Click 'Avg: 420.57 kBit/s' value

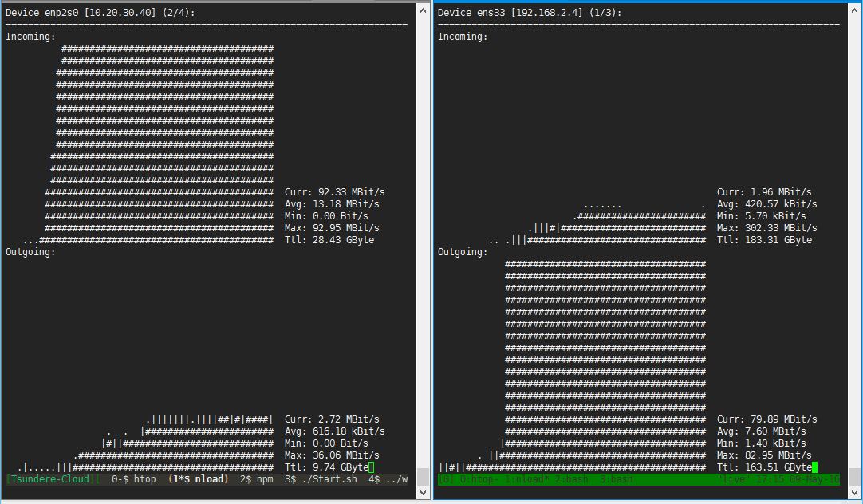[766, 204]
